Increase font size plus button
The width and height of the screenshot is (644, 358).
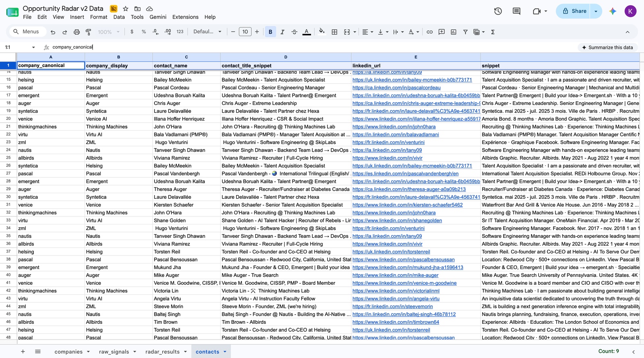257,32
